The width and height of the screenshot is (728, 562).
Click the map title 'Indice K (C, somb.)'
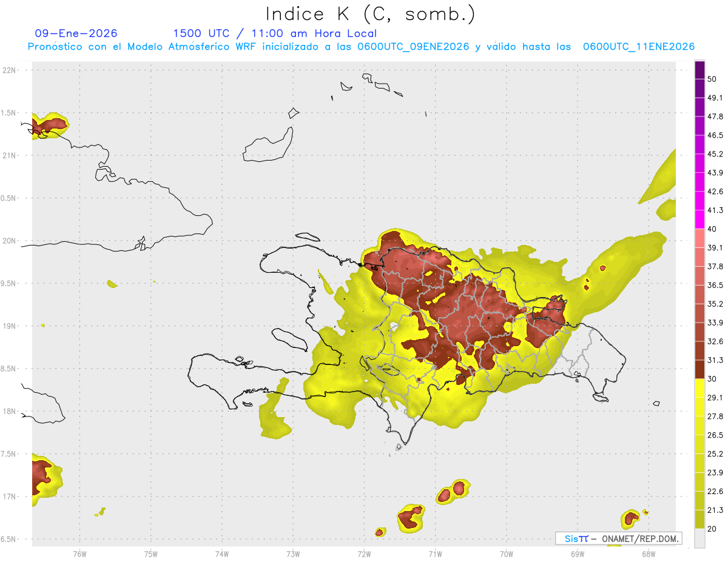tap(371, 14)
